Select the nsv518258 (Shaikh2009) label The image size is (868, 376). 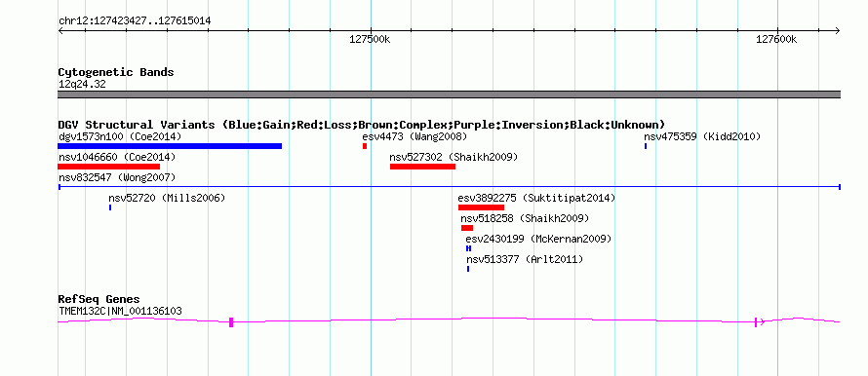(526, 218)
